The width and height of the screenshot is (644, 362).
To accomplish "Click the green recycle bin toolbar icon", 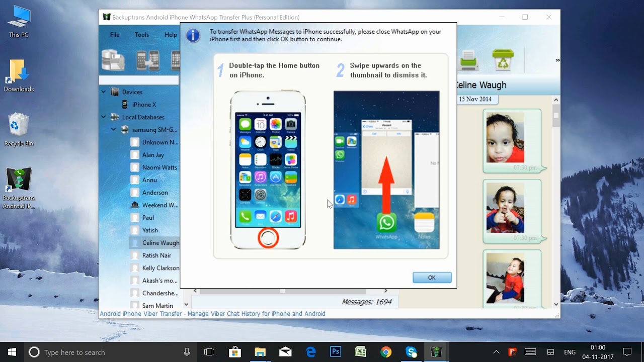I will coord(503,60).
